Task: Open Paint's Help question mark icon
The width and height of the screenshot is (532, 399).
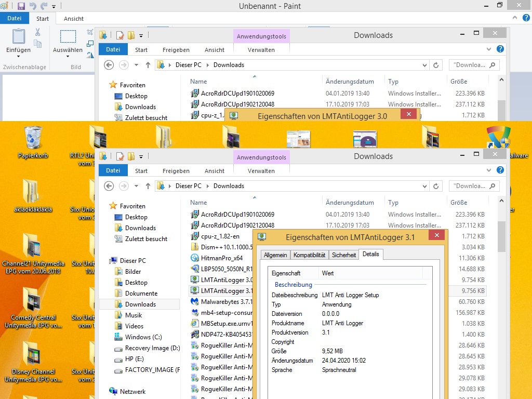Action: coord(526,18)
